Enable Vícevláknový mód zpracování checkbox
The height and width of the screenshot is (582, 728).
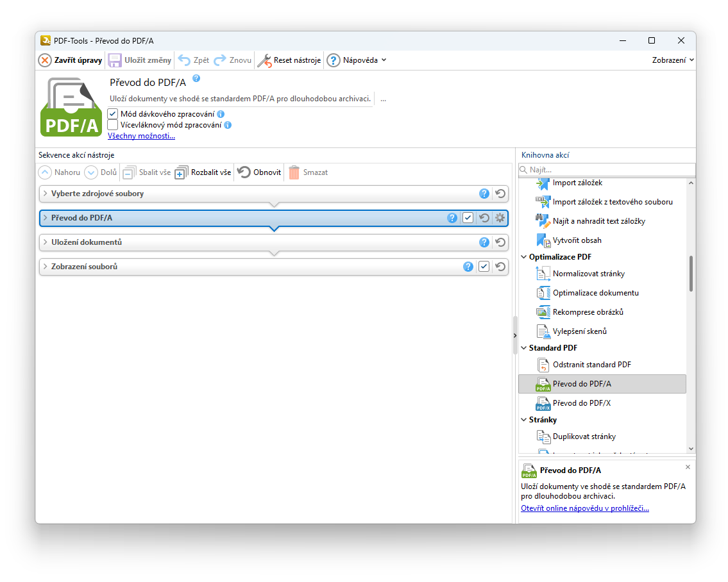pyautogui.click(x=113, y=126)
